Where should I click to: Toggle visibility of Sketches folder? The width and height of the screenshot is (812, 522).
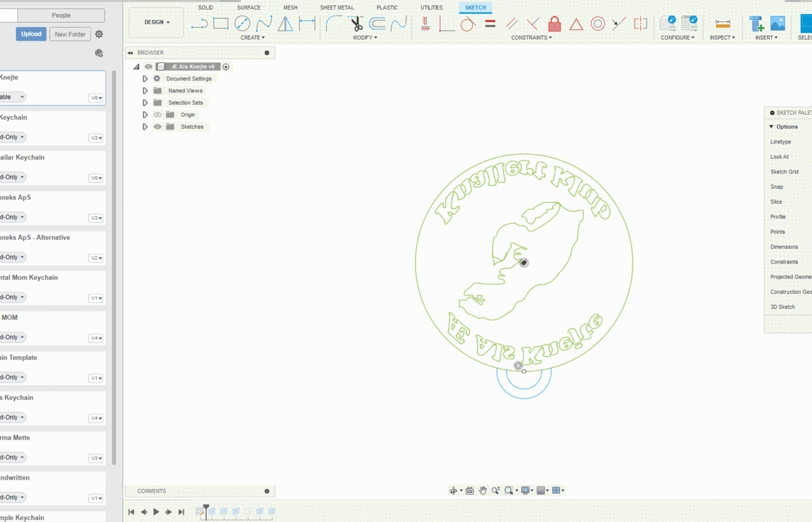tap(158, 127)
